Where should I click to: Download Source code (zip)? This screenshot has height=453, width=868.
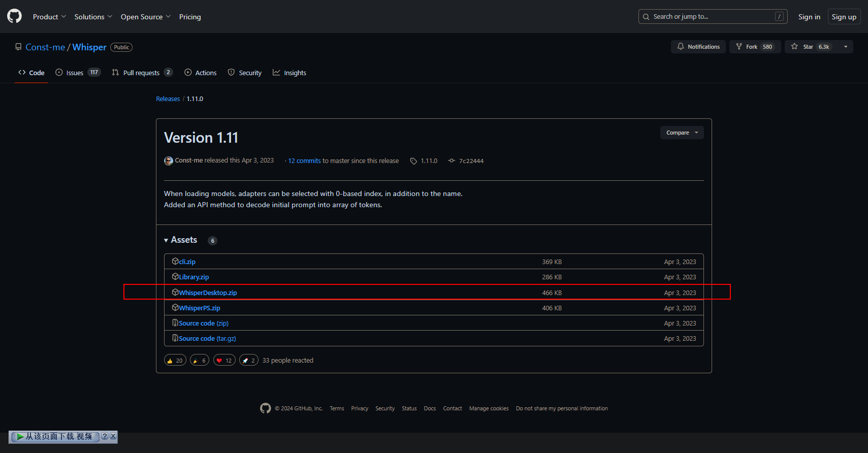204,323
